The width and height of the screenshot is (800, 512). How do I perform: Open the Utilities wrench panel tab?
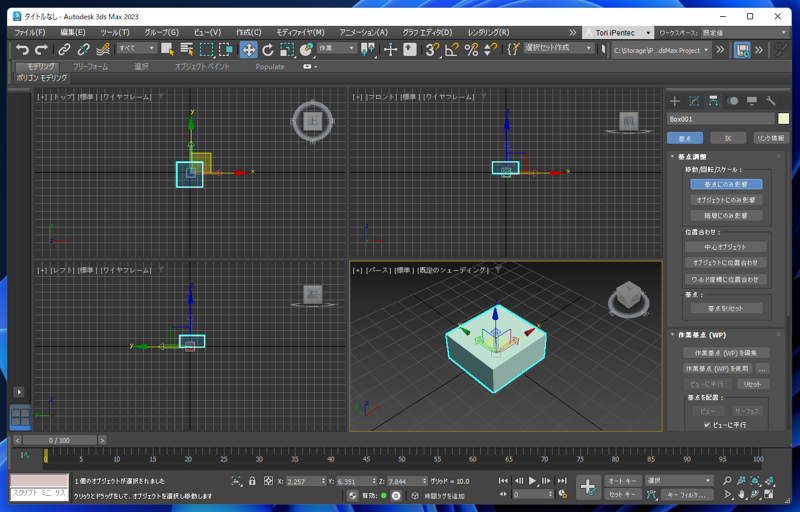tap(771, 101)
